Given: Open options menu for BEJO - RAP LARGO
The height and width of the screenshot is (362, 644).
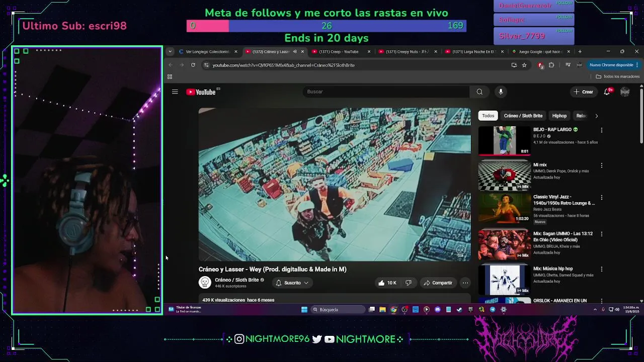Looking at the screenshot, I should pyautogui.click(x=601, y=130).
